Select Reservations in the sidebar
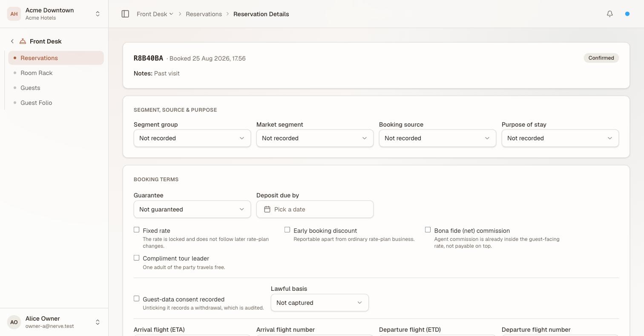The height and width of the screenshot is (336, 644). point(56,58)
